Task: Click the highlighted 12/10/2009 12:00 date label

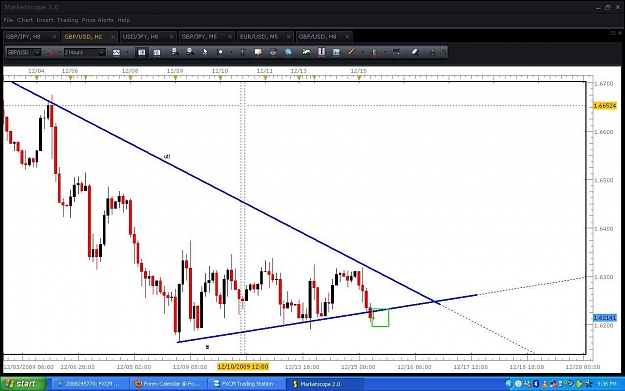Action: pos(243,367)
